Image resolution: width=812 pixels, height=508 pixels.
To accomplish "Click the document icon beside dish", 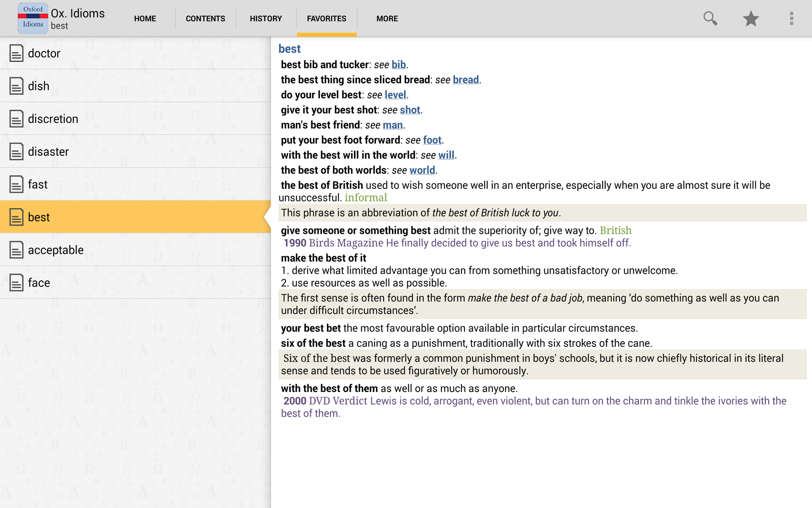I will pyautogui.click(x=16, y=86).
